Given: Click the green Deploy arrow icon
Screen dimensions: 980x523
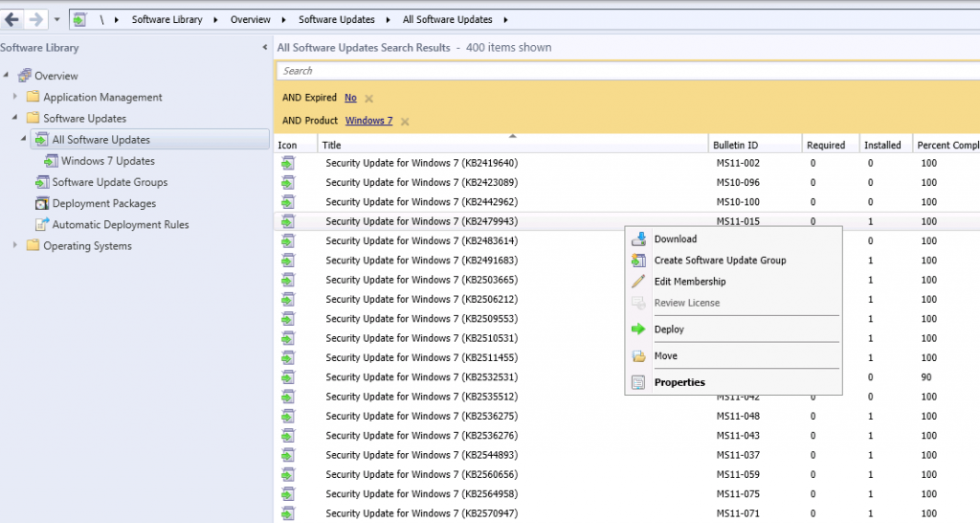Looking at the screenshot, I should click(x=639, y=330).
